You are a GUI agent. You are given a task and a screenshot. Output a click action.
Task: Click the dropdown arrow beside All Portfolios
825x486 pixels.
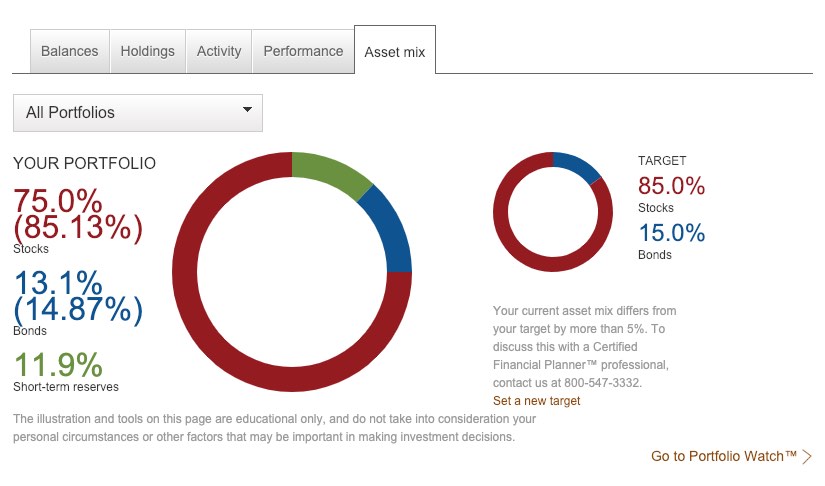(x=247, y=111)
